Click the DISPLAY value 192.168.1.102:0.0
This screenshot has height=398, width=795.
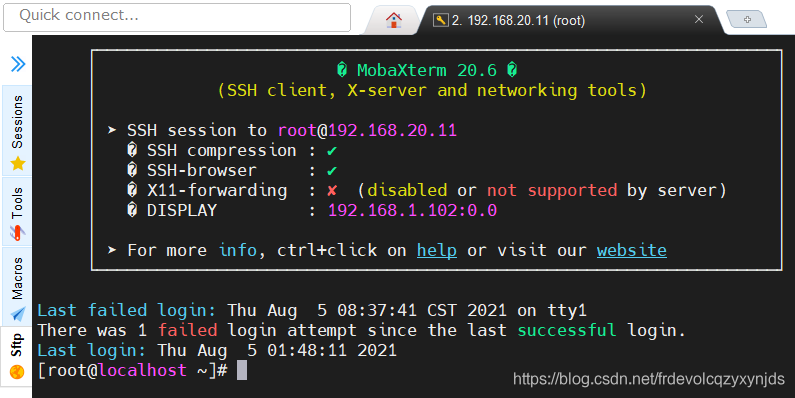point(412,210)
